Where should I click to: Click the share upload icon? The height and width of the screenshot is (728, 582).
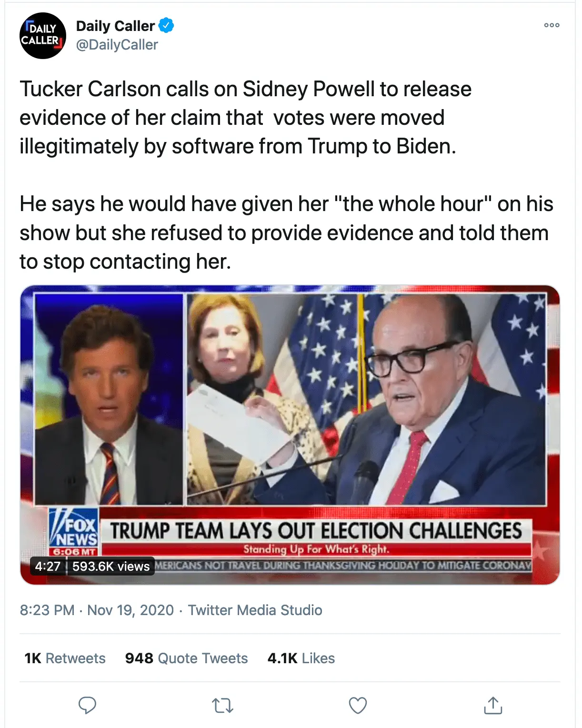[493, 705]
